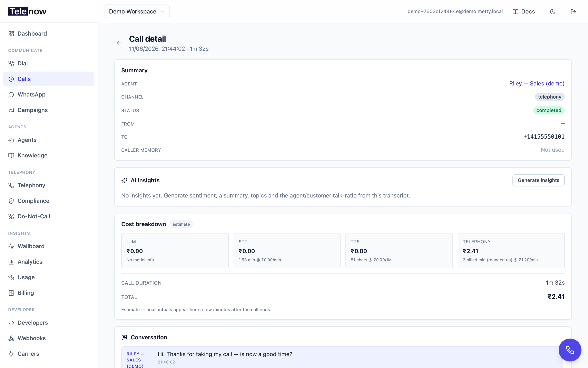
Task: Toggle dark mode with the moon icon
Action: [552, 12]
